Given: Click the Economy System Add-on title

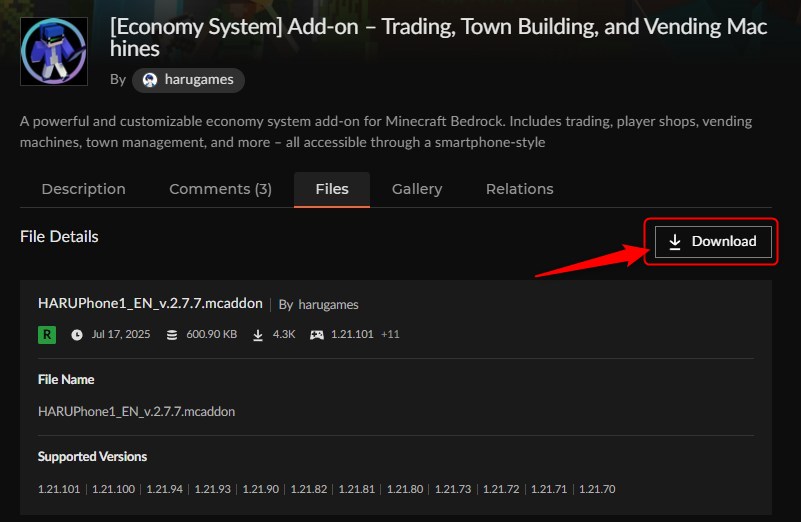Looking at the screenshot, I should coord(438,37).
